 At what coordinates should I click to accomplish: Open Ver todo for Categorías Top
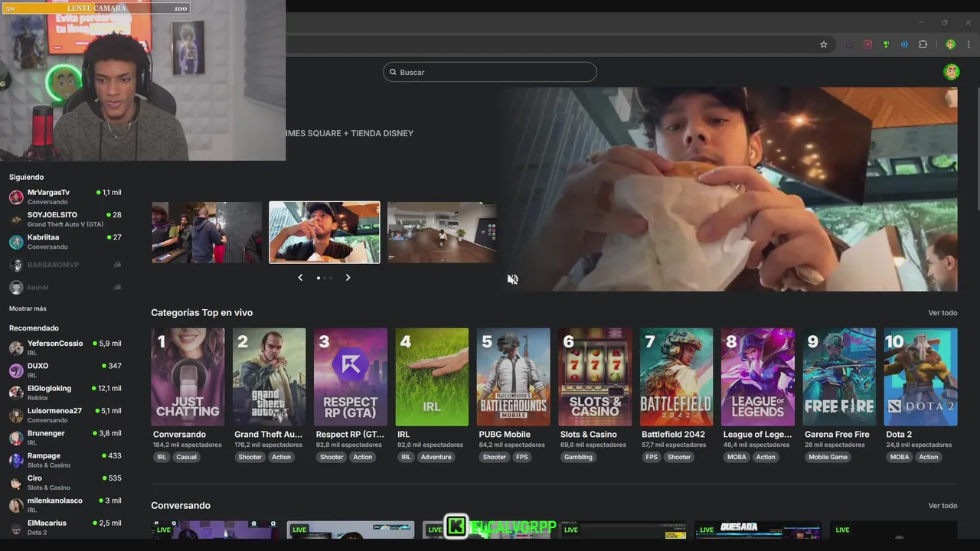pyautogui.click(x=942, y=313)
